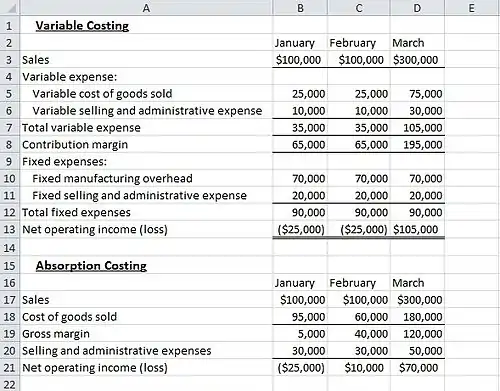Select row 21 header
The height and width of the screenshot is (391, 500).
[x=10, y=368]
